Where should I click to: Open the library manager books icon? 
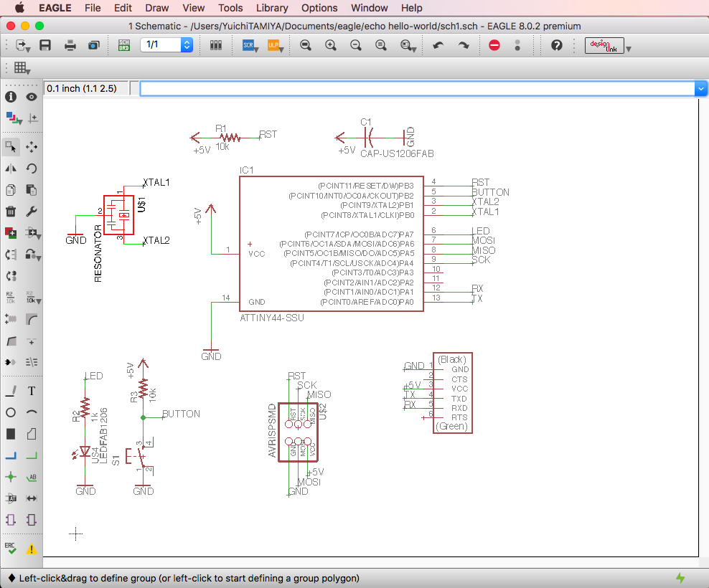216,45
